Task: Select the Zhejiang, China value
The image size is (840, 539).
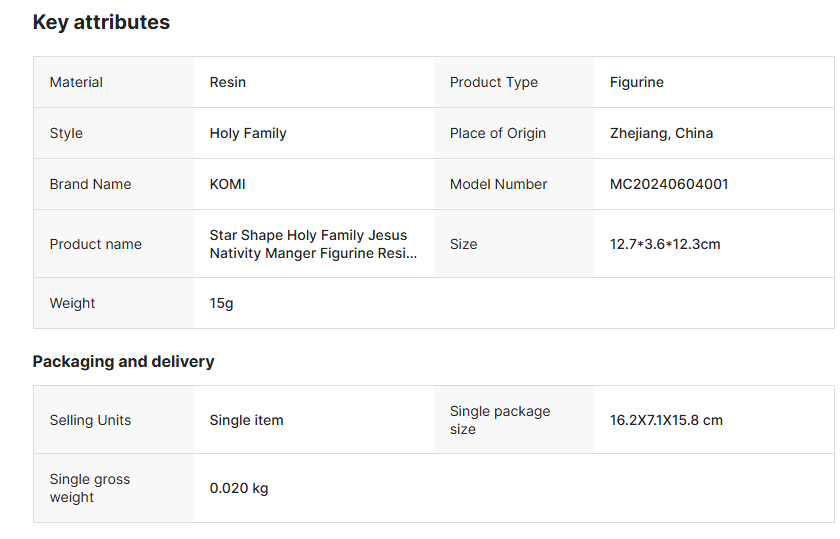Action: [x=661, y=133]
